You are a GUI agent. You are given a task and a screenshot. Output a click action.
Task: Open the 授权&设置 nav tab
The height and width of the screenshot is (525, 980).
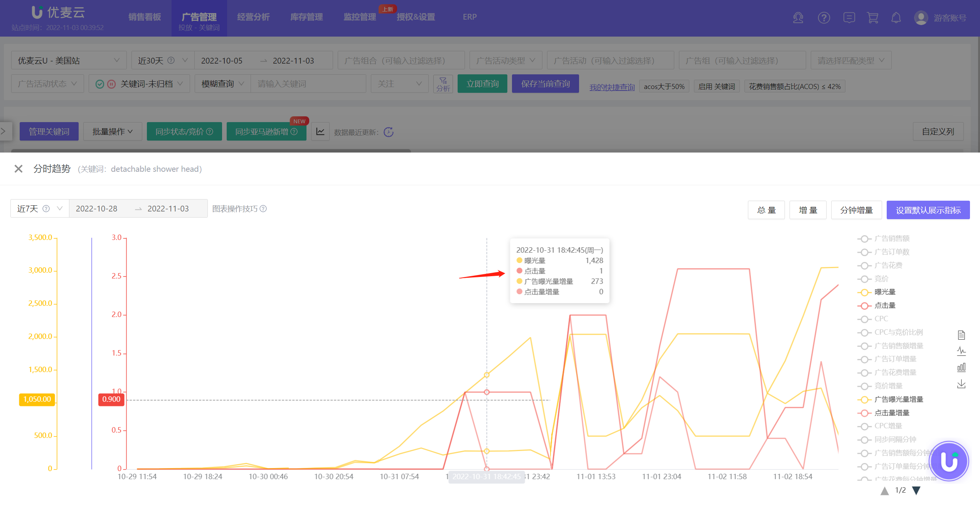[x=416, y=17]
